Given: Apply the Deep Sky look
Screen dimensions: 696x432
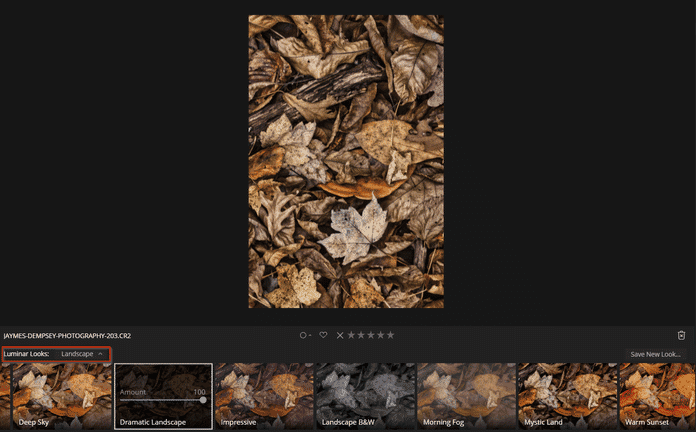Looking at the screenshot, I should click(62, 396).
